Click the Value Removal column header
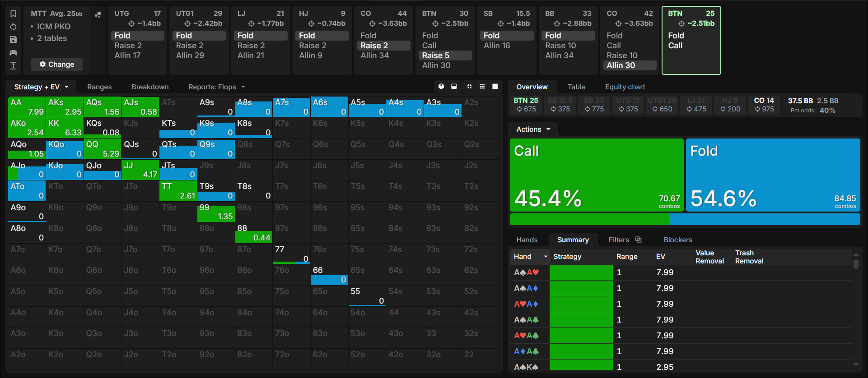The width and height of the screenshot is (868, 378). point(709,257)
